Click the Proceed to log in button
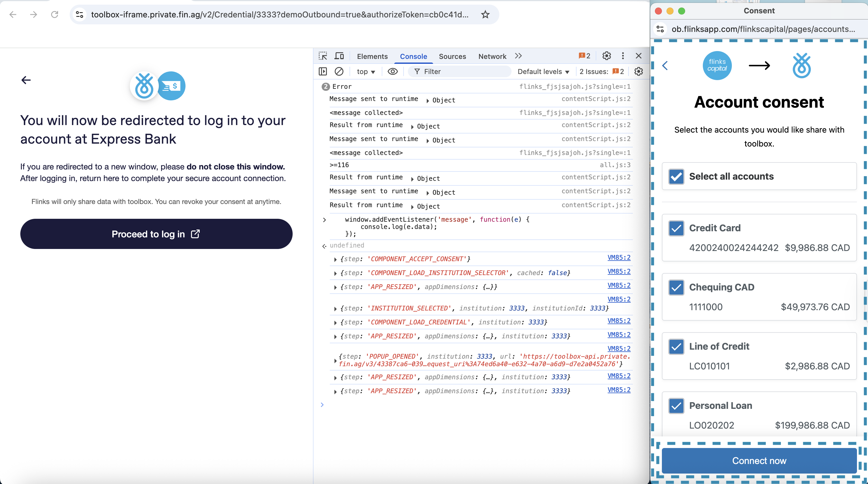 tap(156, 234)
